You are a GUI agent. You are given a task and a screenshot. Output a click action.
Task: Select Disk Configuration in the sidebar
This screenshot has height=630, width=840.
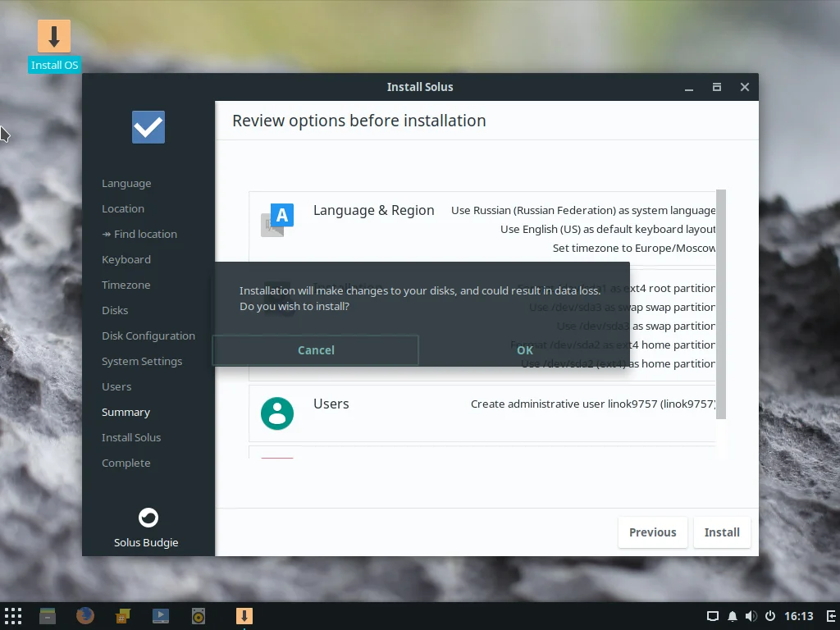pos(148,336)
